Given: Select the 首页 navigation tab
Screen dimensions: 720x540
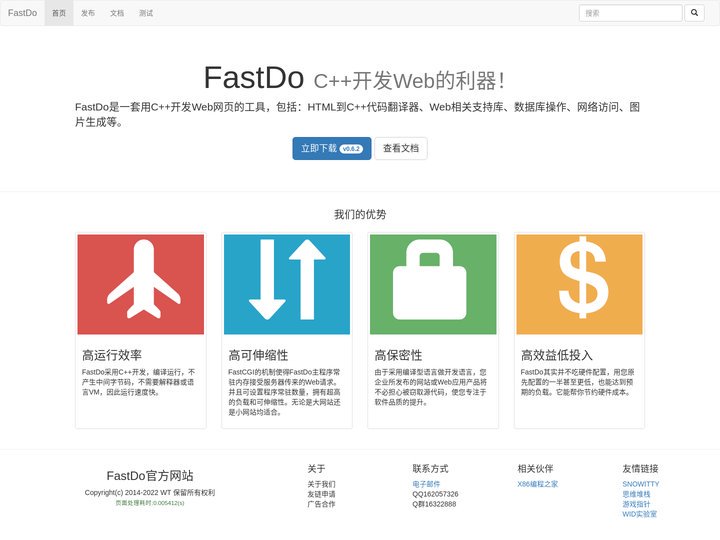Looking at the screenshot, I should pyautogui.click(x=59, y=13).
